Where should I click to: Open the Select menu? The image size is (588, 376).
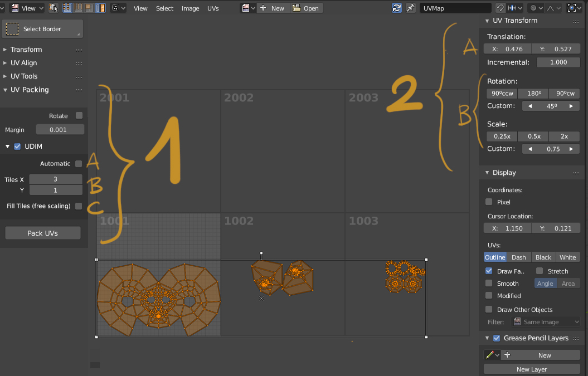pyautogui.click(x=164, y=8)
